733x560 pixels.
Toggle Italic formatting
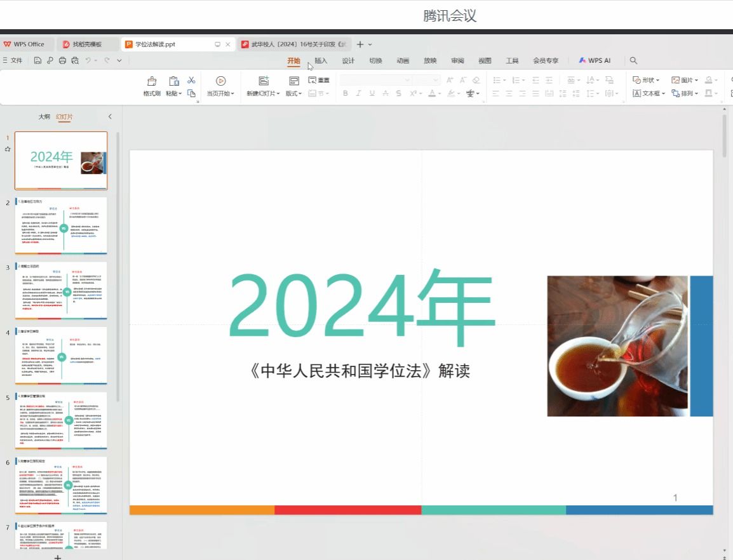[x=358, y=93]
